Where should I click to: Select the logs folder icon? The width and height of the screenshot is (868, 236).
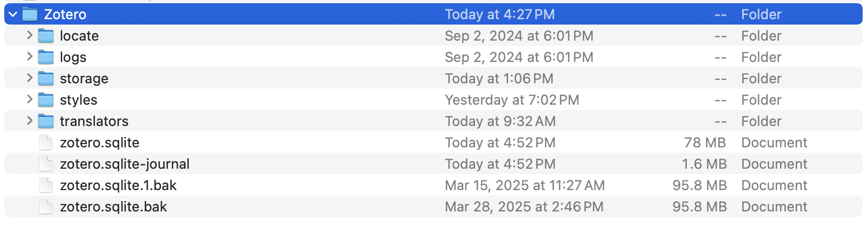point(46,57)
